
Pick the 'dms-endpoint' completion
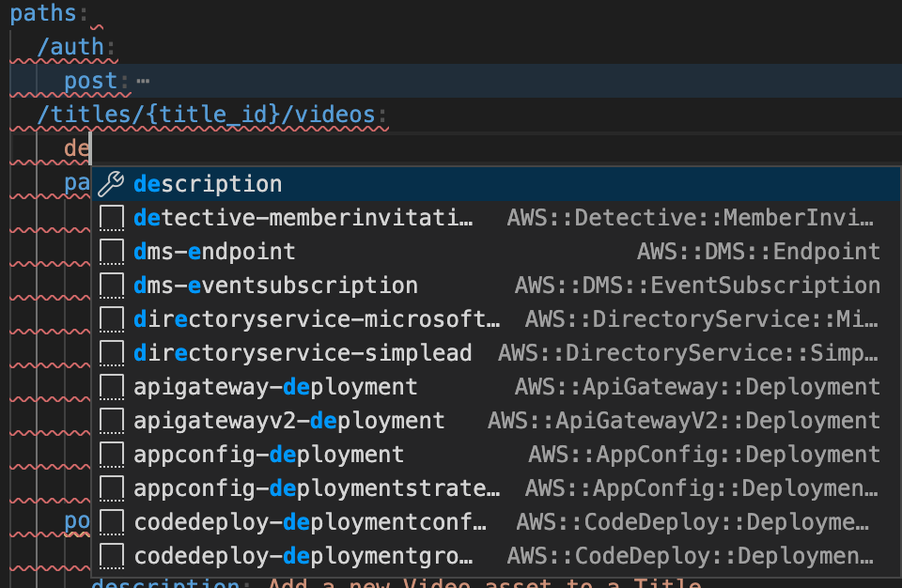coord(496,252)
